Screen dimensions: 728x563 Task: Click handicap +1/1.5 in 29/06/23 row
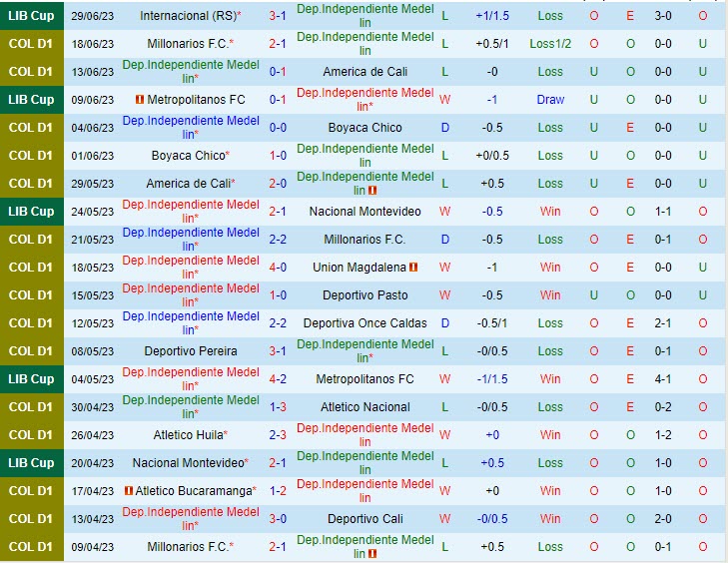tap(492, 16)
